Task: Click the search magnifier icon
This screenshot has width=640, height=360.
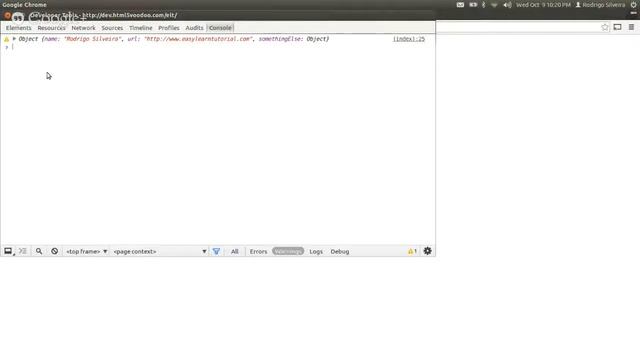Action: [39, 251]
